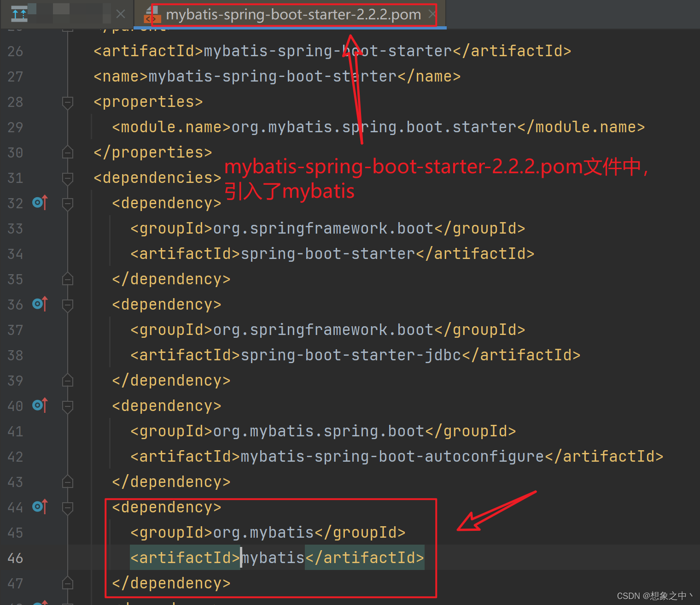The height and width of the screenshot is (605, 700).
Task: Click the opening dependency tag on line 36
Action: pos(167,305)
